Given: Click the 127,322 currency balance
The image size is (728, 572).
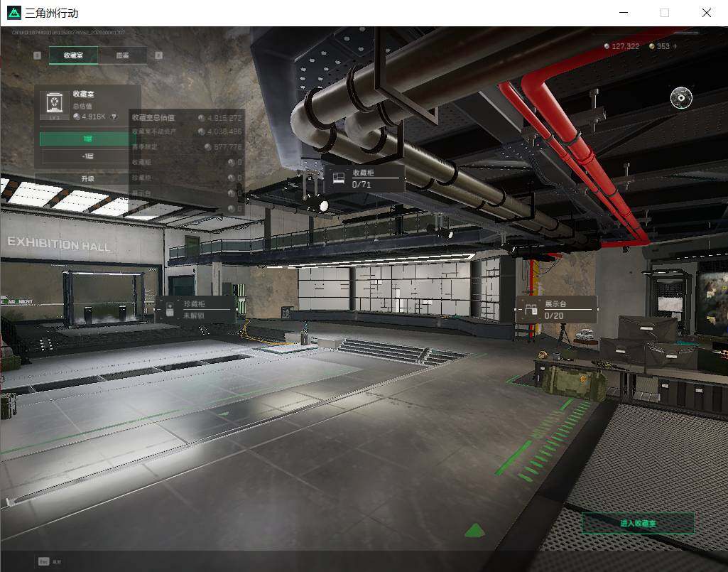Looking at the screenshot, I should tap(626, 46).
